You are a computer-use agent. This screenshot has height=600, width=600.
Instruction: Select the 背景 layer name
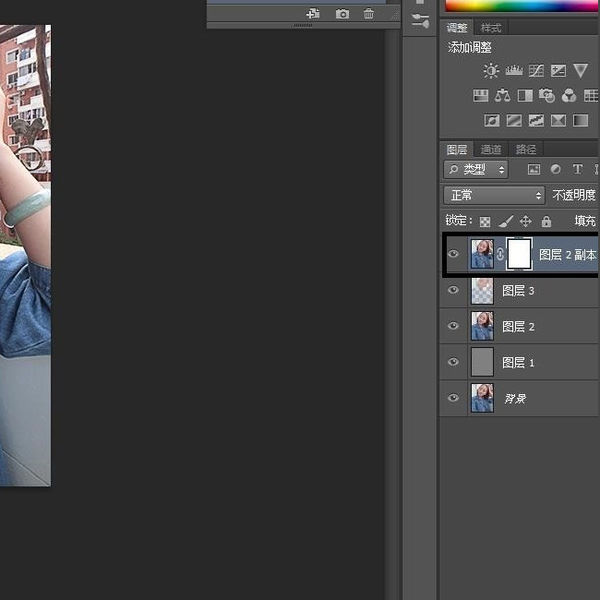515,398
